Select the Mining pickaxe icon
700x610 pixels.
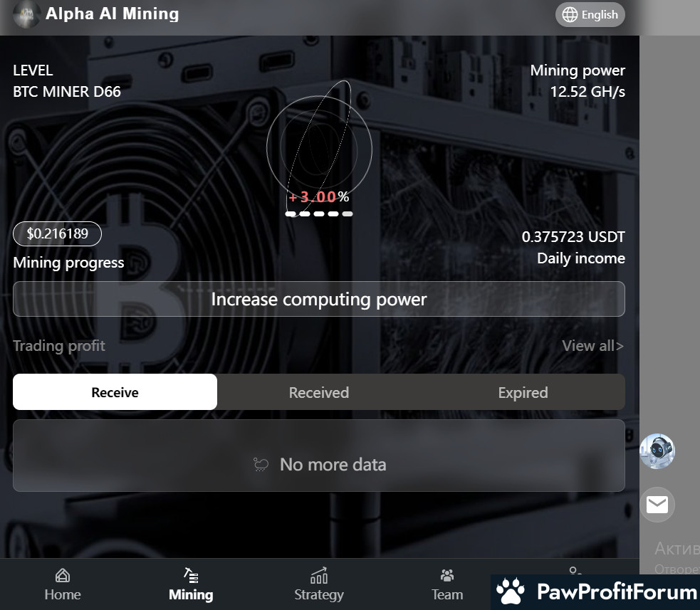pos(191,576)
